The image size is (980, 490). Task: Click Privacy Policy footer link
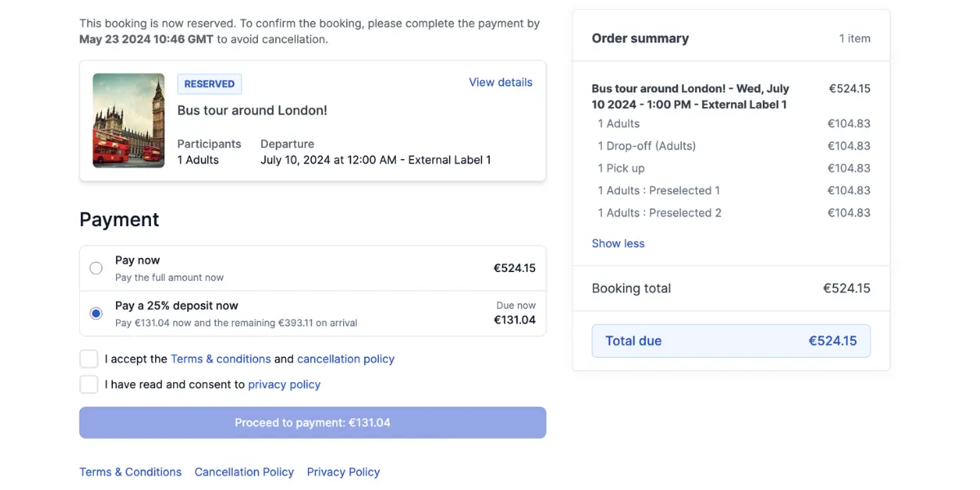pos(343,472)
